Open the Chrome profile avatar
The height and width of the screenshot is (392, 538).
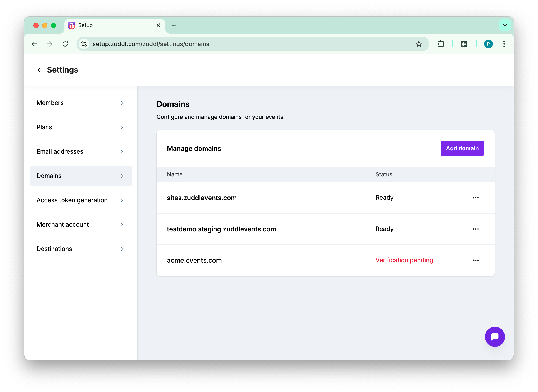[x=488, y=44]
